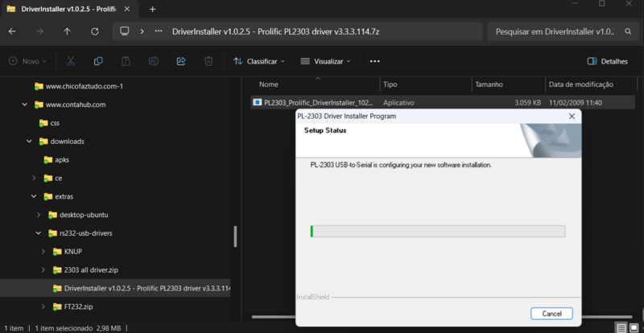Image resolution: width=644 pixels, height=333 pixels.
Task: Click the ce folder icon in tree
Action: (x=47, y=179)
